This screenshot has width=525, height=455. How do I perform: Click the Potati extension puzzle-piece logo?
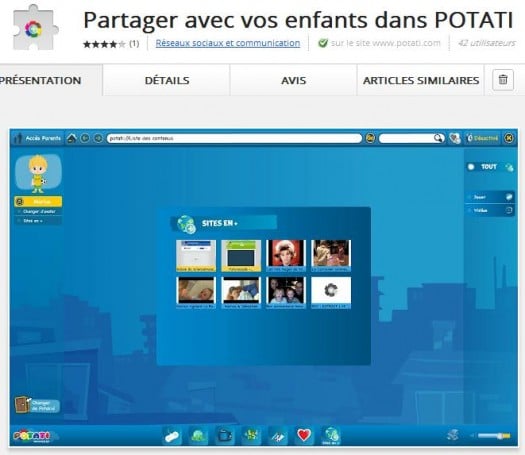tap(35, 28)
